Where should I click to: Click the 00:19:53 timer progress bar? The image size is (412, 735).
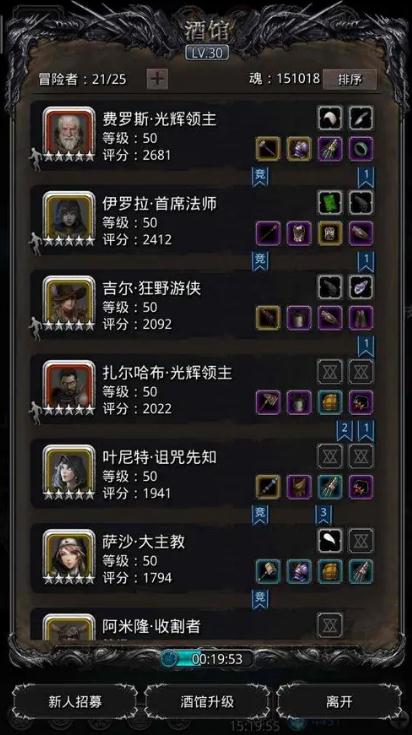[207, 659]
